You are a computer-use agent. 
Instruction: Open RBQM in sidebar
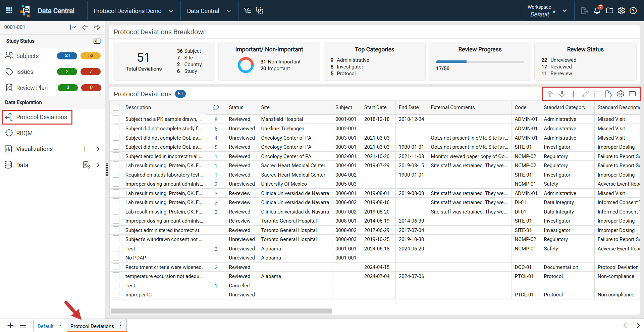coord(24,133)
